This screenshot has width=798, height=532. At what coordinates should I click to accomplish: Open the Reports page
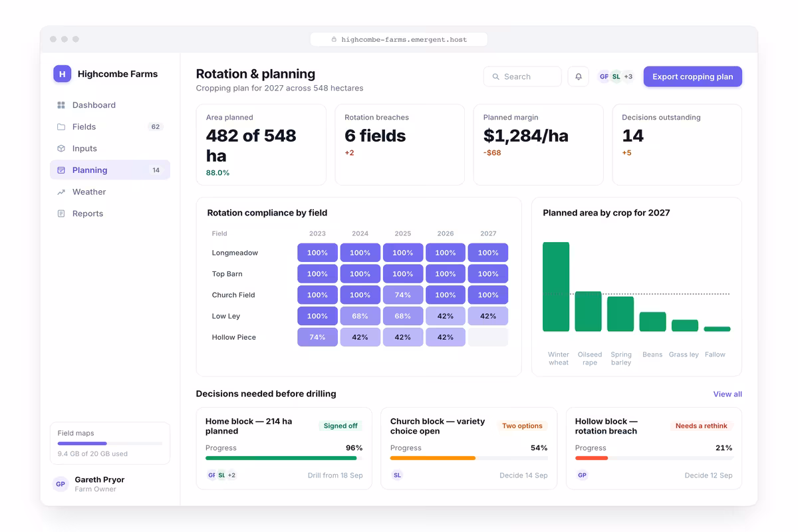110,213
